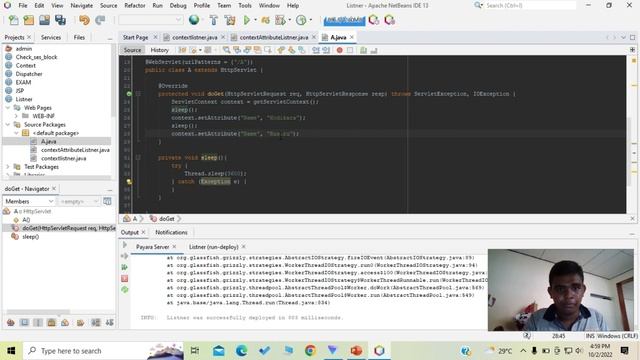This screenshot has width=640, height=360.
Task: Toggle Fully Qualified Names in Navigator
Action: (80, 323)
